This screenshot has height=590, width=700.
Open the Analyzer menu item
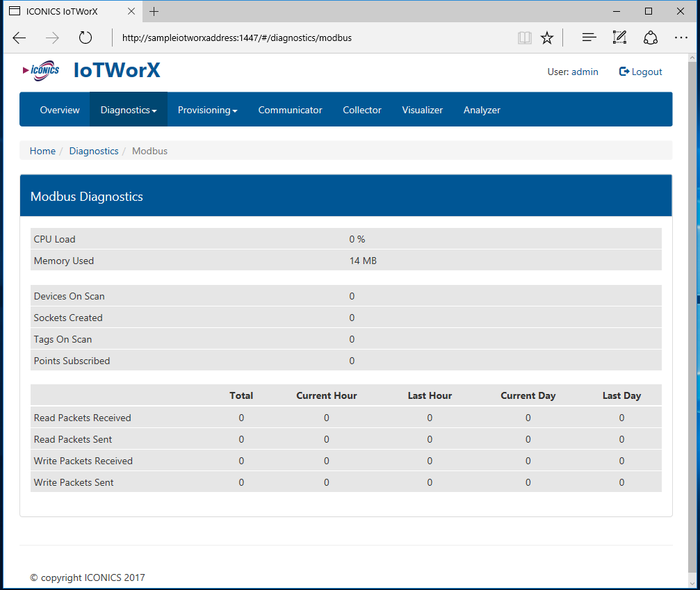(482, 110)
